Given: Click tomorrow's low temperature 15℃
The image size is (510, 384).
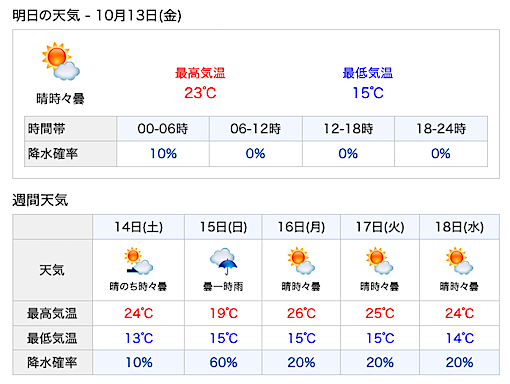Looking at the screenshot, I should tap(368, 93).
